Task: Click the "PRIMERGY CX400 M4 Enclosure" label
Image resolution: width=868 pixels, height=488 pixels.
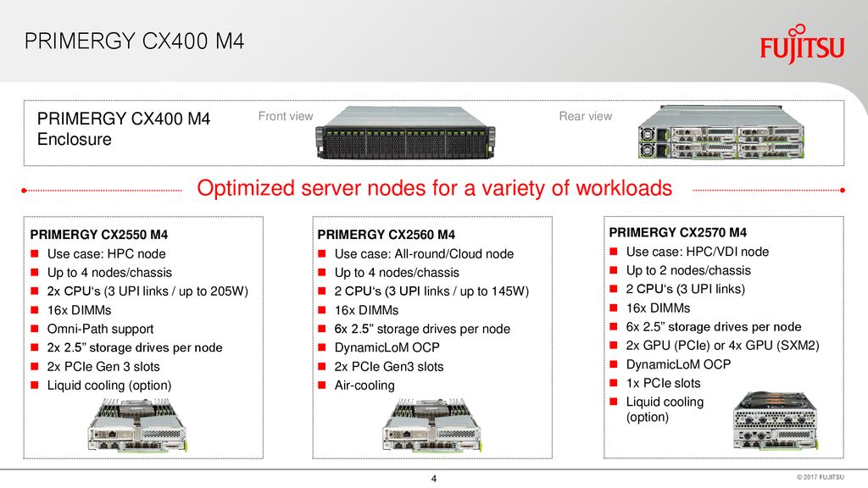Action: 124,129
